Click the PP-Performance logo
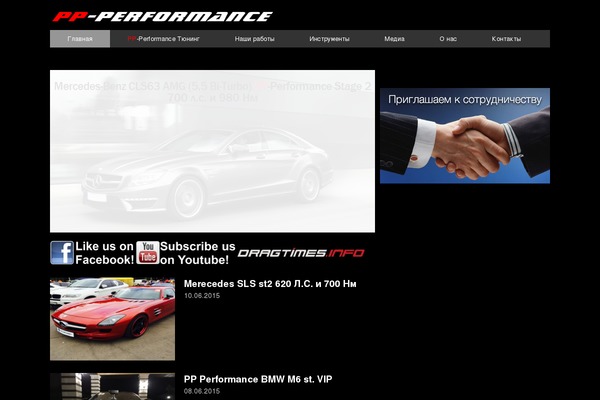 click(x=162, y=16)
